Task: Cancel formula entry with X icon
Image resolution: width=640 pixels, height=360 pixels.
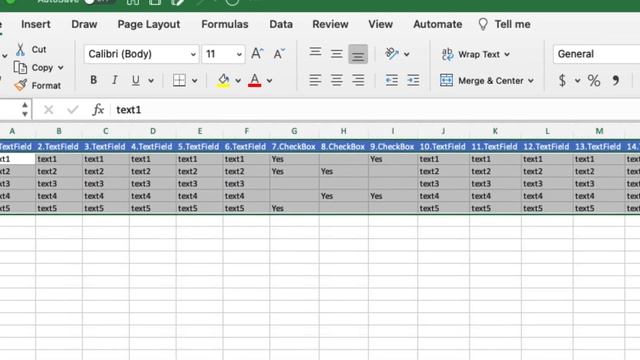Action: [49, 109]
